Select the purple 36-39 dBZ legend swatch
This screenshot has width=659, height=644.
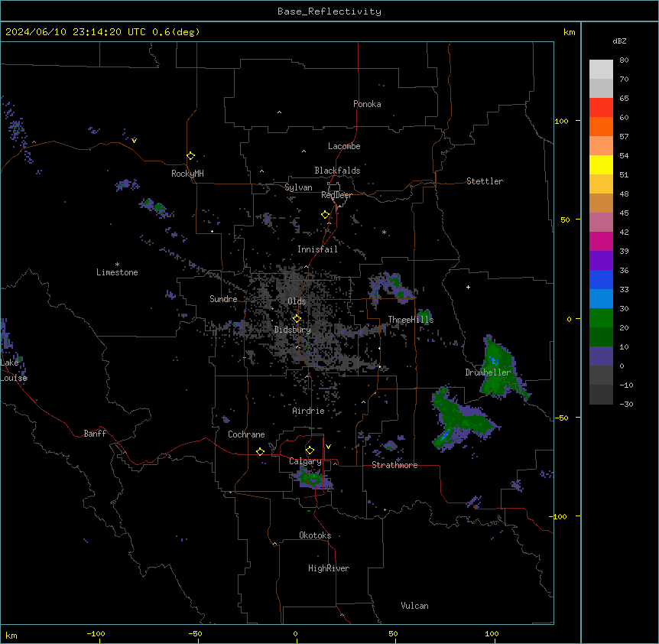601,260
